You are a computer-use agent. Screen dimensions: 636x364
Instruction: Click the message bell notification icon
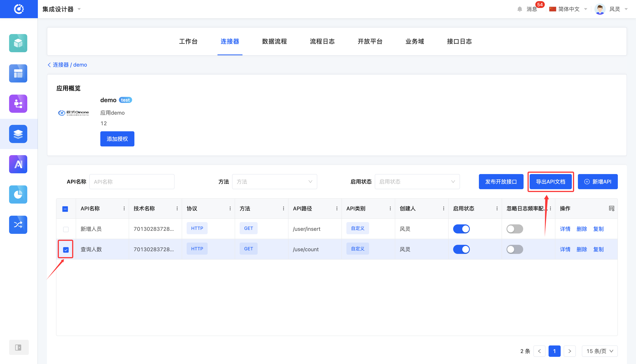519,9
